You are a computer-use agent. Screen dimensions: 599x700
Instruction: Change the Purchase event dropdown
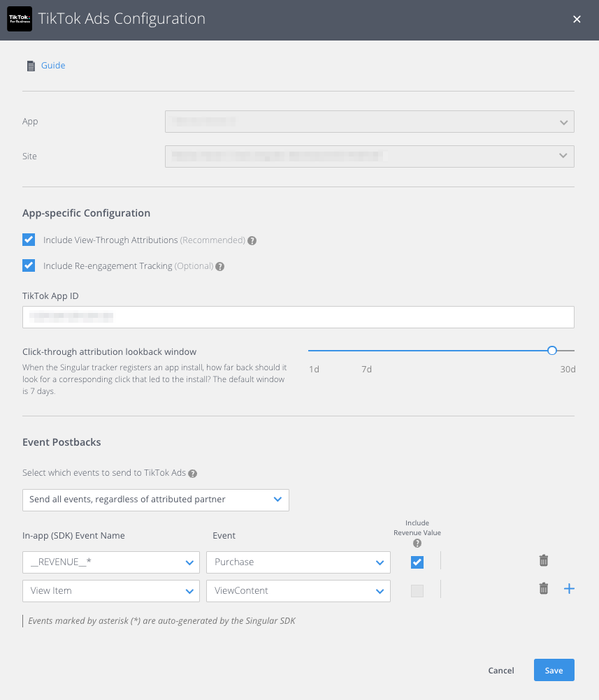[298, 562]
